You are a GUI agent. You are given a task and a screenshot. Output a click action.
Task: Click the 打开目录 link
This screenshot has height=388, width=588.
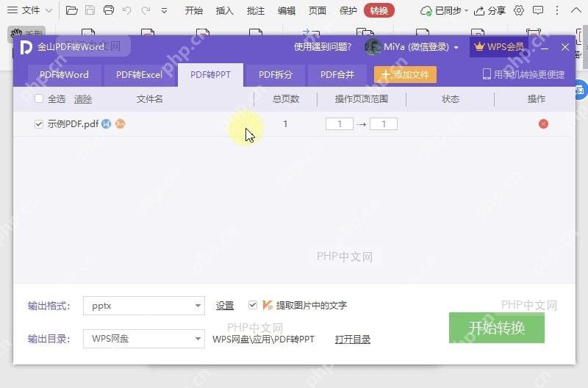click(353, 339)
